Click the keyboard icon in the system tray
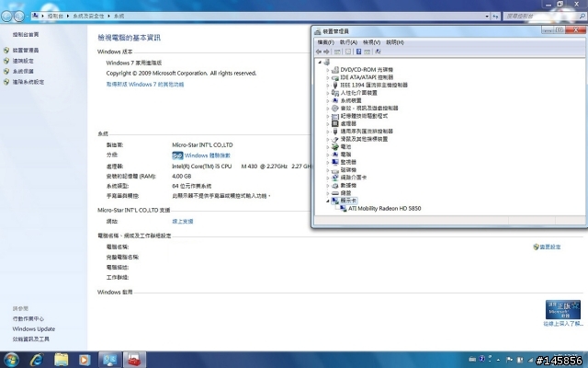The image size is (588, 368). 472,360
